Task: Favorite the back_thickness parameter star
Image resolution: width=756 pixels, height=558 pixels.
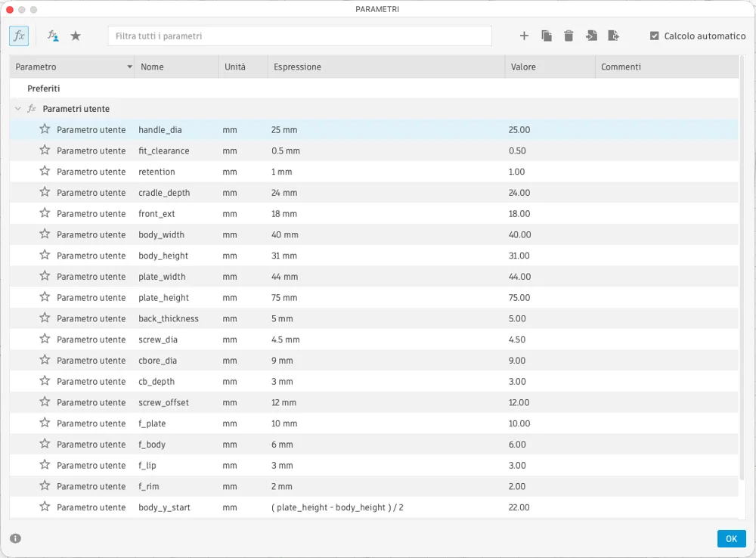Action: tap(45, 318)
